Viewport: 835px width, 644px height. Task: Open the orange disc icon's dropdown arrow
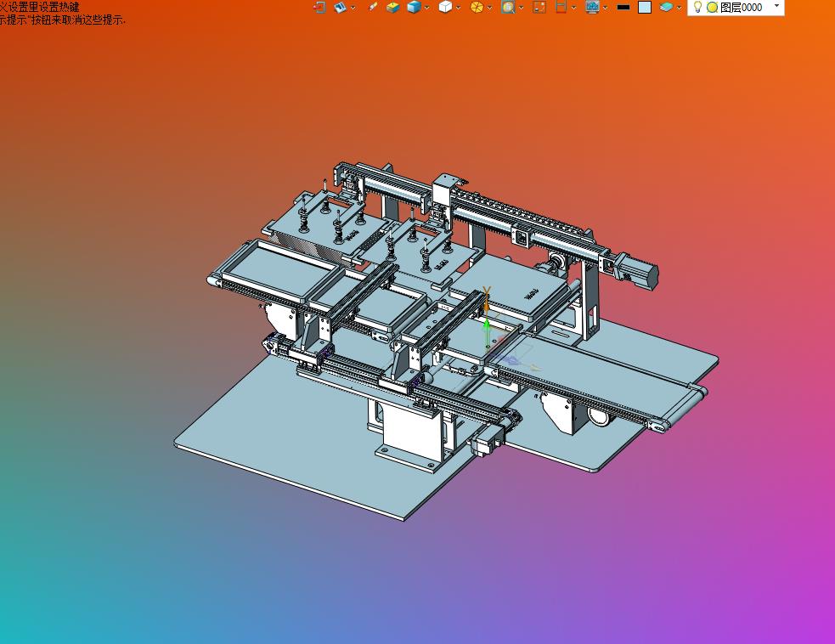point(489,8)
